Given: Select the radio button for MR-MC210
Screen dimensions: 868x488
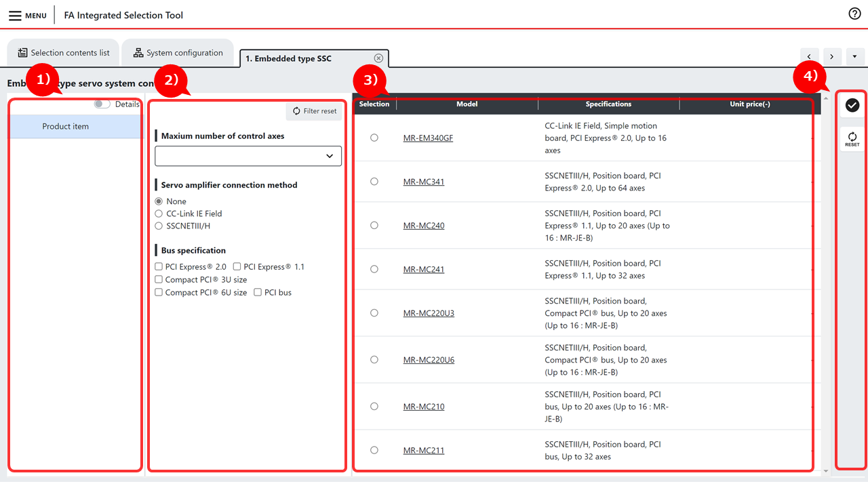Looking at the screenshot, I should [374, 406].
